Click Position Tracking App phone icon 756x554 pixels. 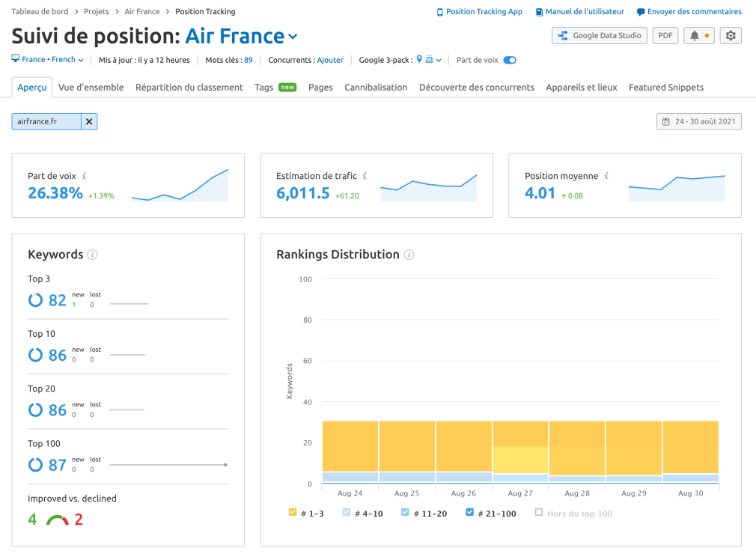tap(439, 12)
